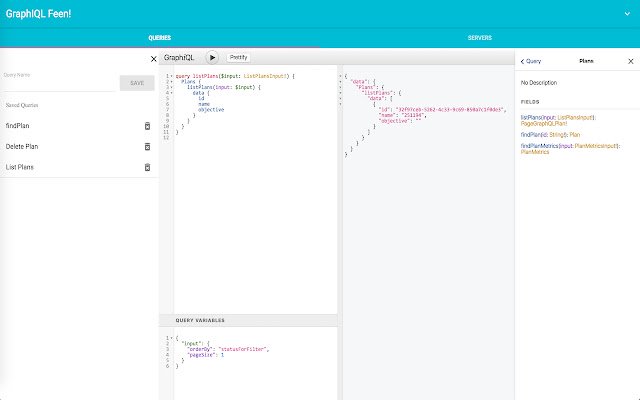Open the PageGraphQLPlan type link

pos(543,123)
